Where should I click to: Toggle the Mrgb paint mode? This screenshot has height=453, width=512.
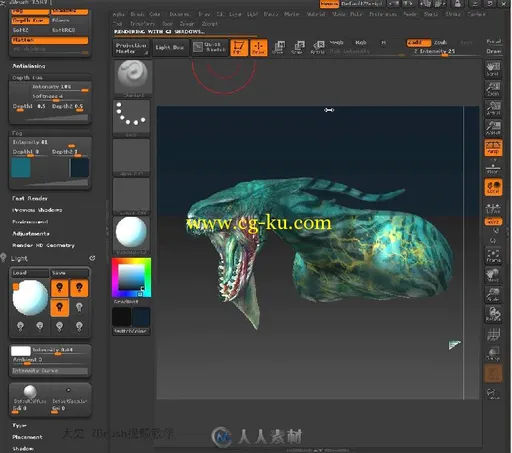(337, 42)
